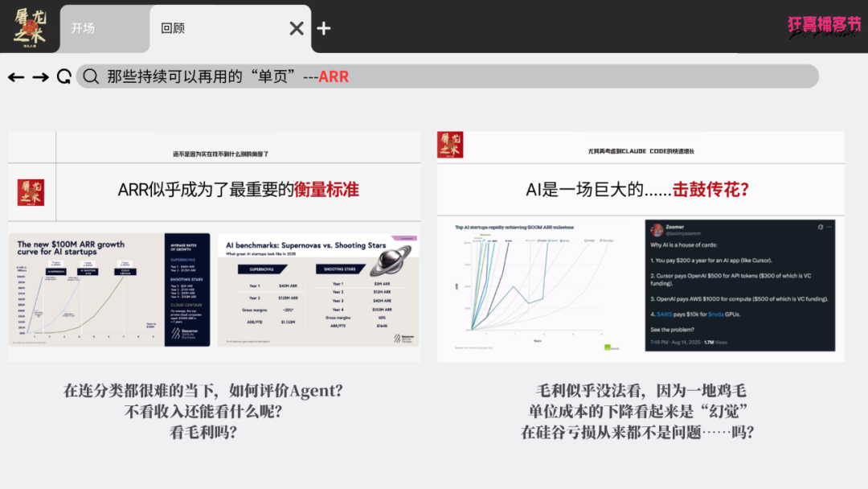Viewport: 868px width, 489px height.
Task: Click the SUPERNOVAS table header label
Action: (261, 269)
